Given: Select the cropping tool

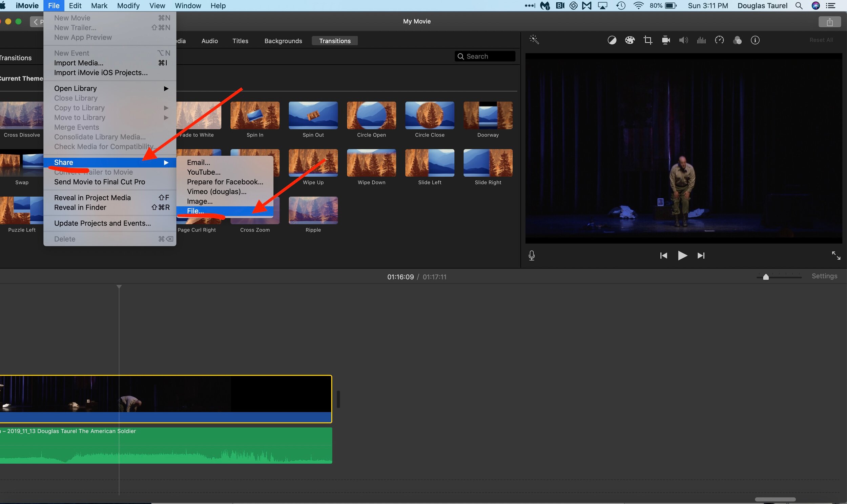Looking at the screenshot, I should pyautogui.click(x=648, y=40).
